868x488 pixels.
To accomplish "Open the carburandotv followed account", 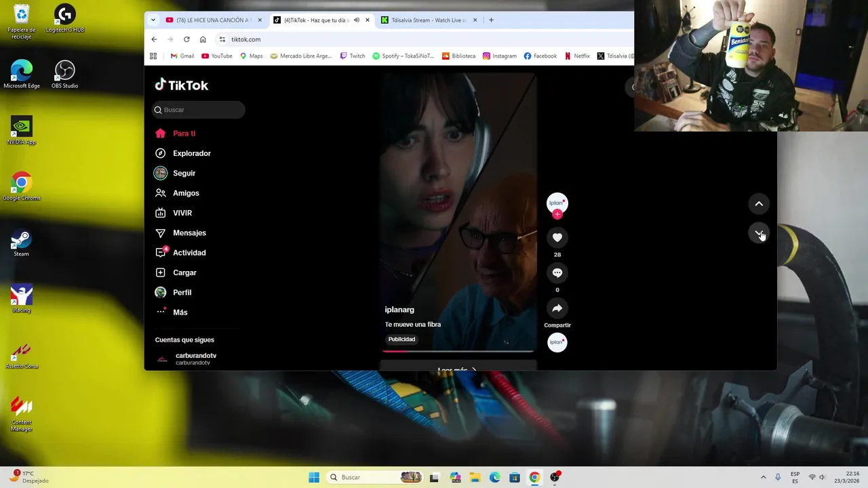I will point(186,359).
